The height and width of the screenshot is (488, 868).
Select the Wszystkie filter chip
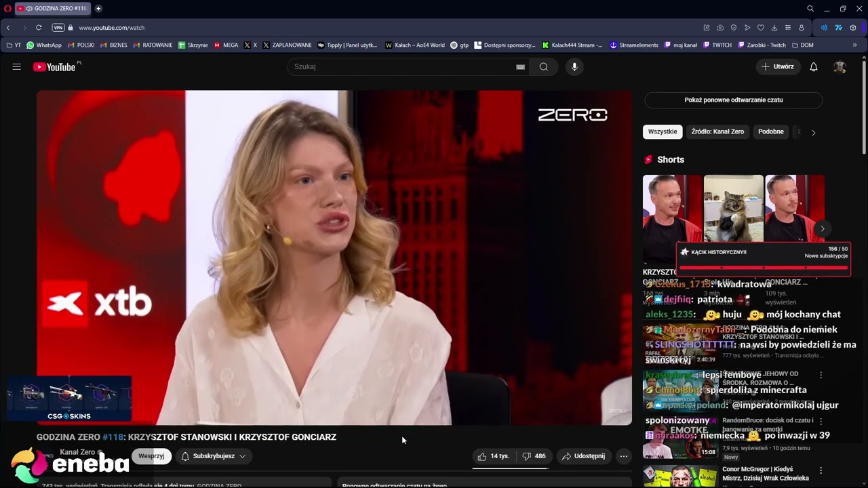663,131
